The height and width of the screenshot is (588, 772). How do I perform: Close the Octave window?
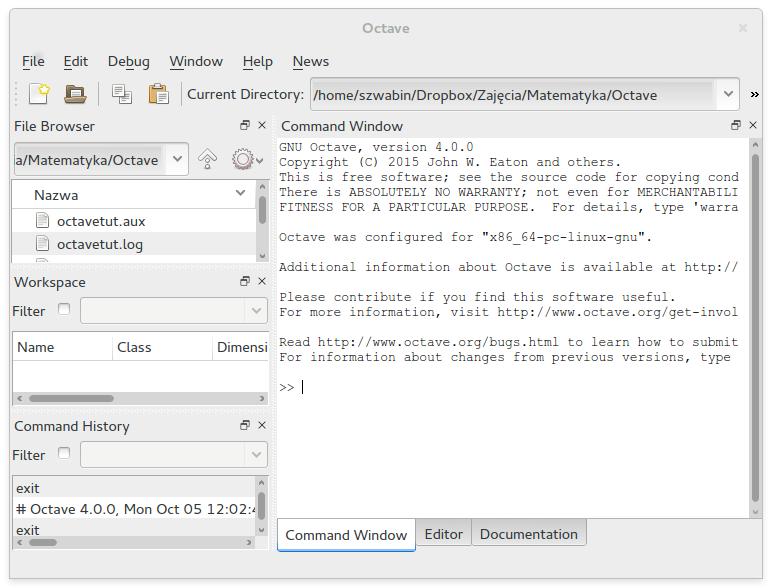click(743, 28)
